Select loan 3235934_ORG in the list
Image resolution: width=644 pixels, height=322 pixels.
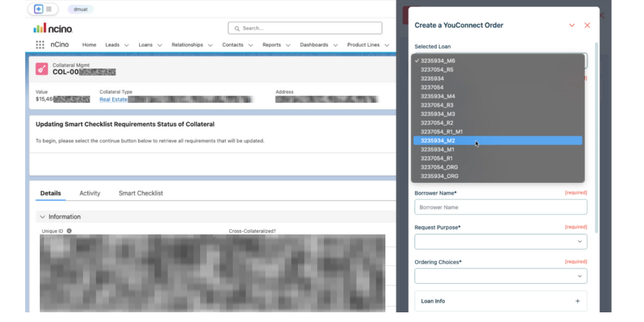click(x=498, y=176)
